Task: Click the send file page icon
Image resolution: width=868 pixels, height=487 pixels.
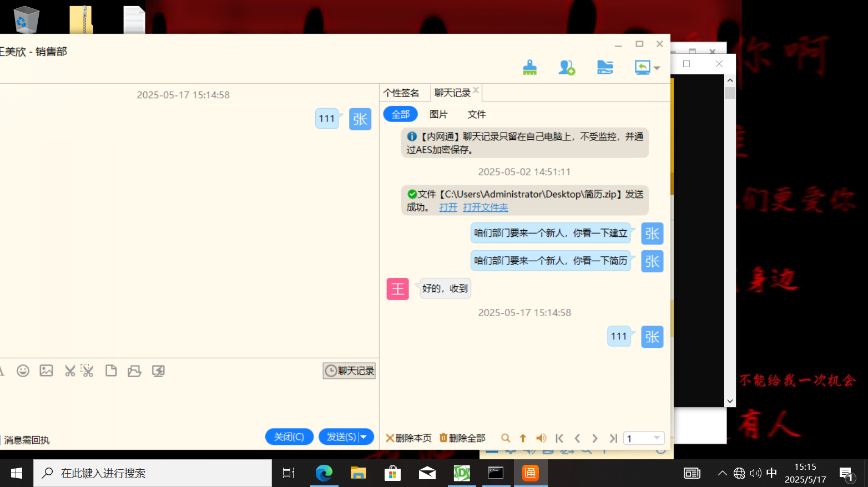Action: (111, 371)
